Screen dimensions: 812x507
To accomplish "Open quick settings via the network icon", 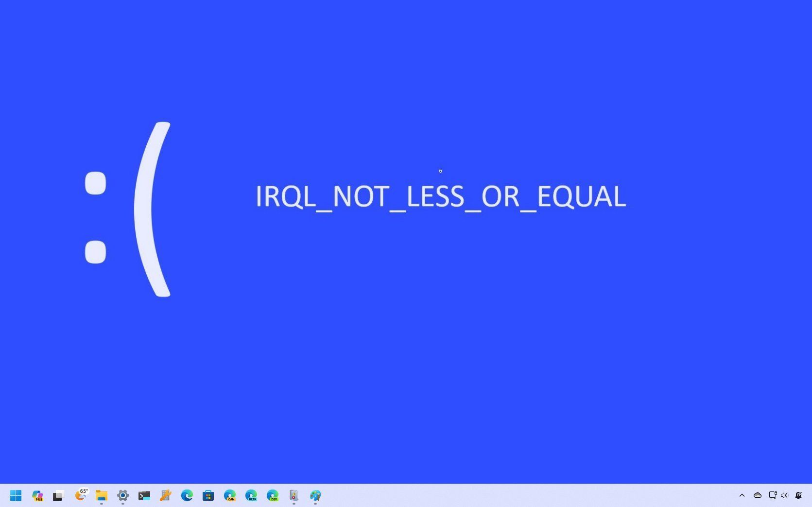I will click(x=772, y=495).
